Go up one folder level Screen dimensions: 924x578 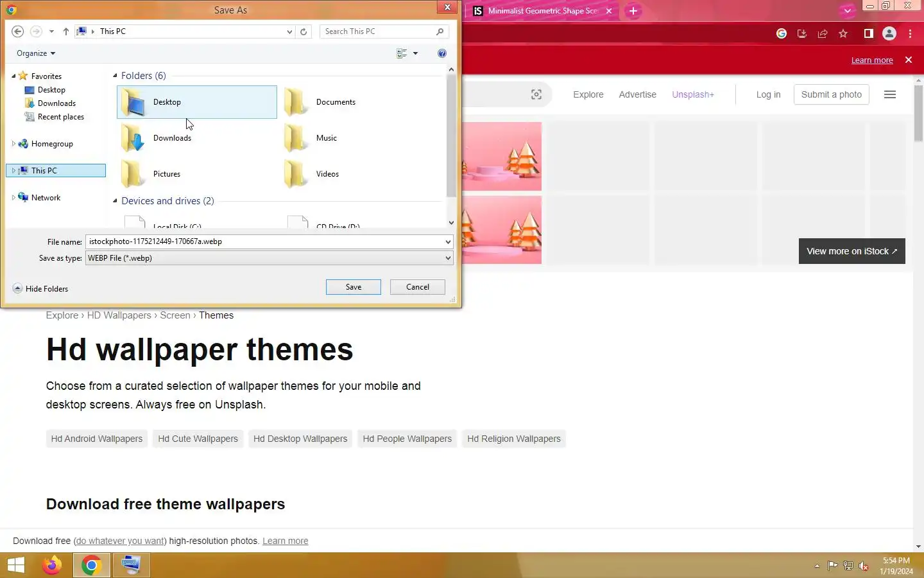(x=65, y=31)
